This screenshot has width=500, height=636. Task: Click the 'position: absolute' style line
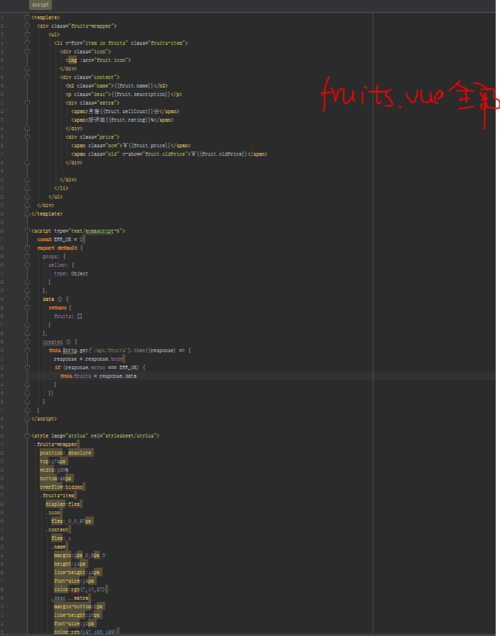[66, 453]
